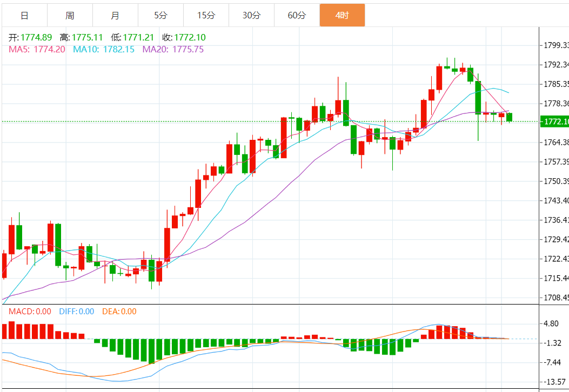The width and height of the screenshot is (569, 392).
Task: Click the DEA indicator label
Action: (x=119, y=312)
